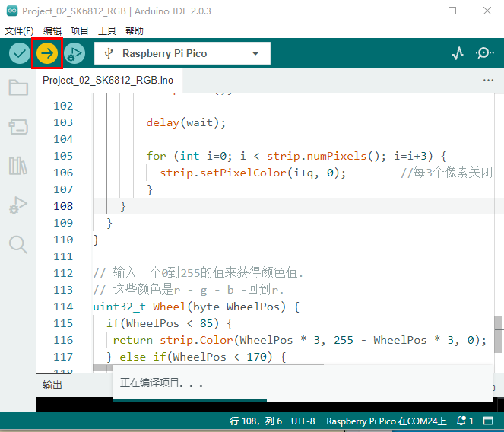The width and height of the screenshot is (504, 432).
Task: Close the Arduino IDE window
Action: (x=487, y=11)
